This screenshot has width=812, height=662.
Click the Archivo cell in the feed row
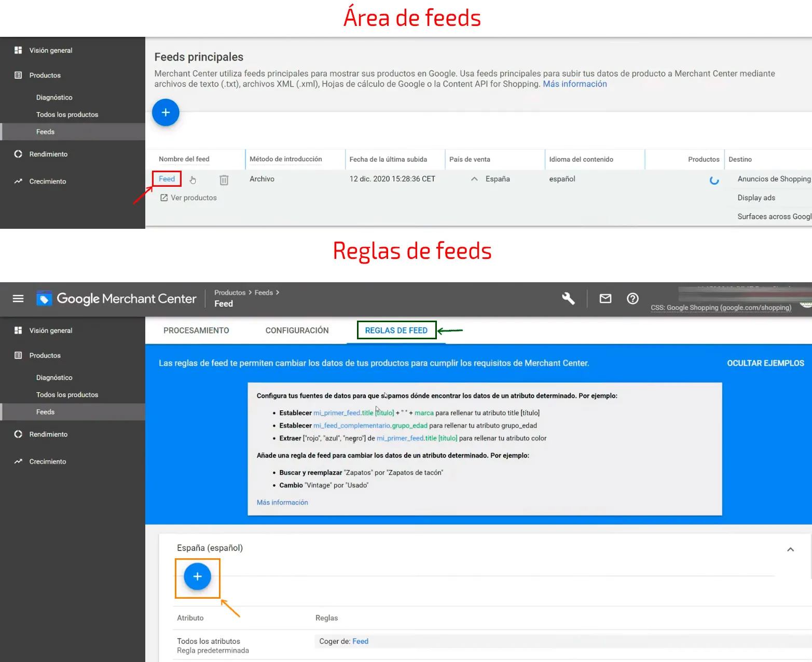[x=262, y=179]
